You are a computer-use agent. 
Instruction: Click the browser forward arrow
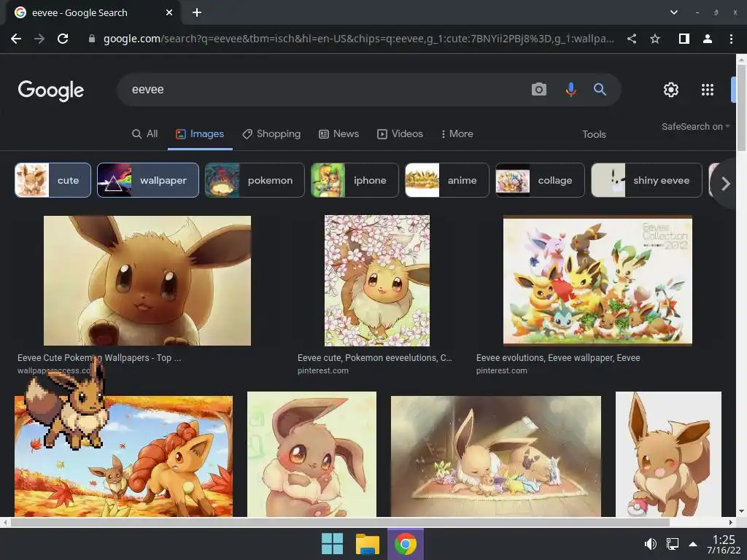tap(39, 39)
